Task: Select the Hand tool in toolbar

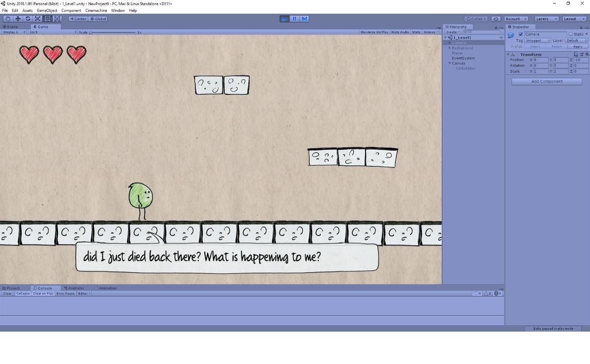Action: [8, 19]
